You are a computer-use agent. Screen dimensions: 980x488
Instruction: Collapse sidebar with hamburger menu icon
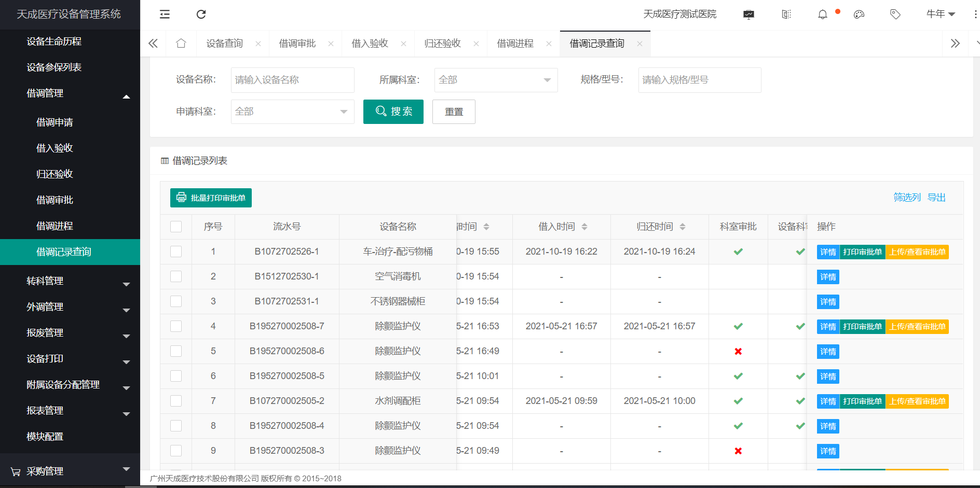pos(165,15)
